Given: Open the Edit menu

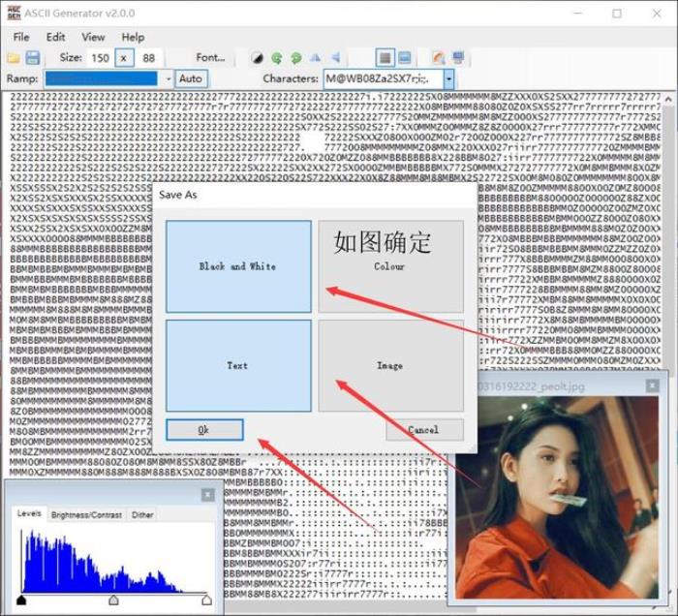Looking at the screenshot, I should coord(56,37).
